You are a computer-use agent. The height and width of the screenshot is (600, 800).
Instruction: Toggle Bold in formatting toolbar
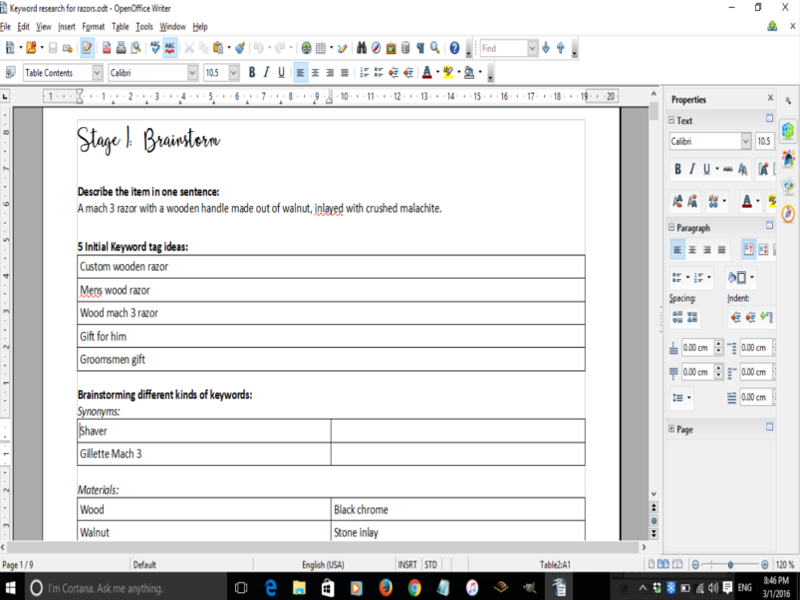pos(252,72)
